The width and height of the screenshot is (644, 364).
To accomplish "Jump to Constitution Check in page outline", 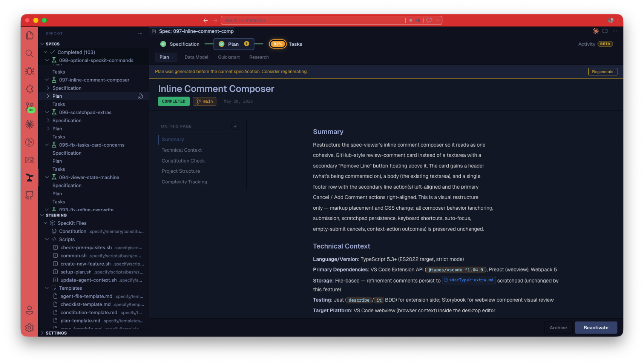I will pos(183,161).
